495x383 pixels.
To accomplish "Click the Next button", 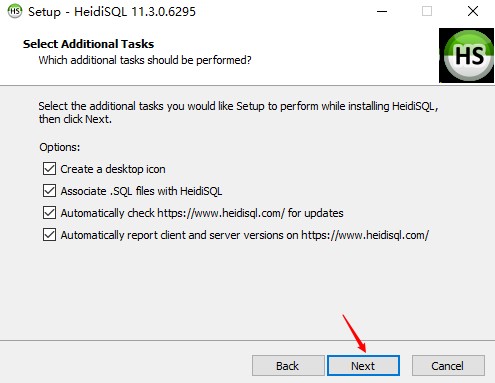I will tap(363, 366).
